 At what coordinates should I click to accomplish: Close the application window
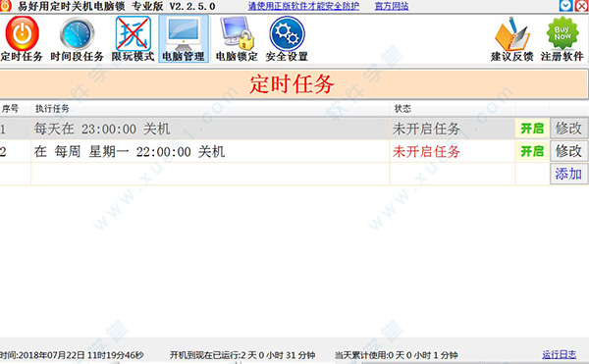pyautogui.click(x=581, y=5)
